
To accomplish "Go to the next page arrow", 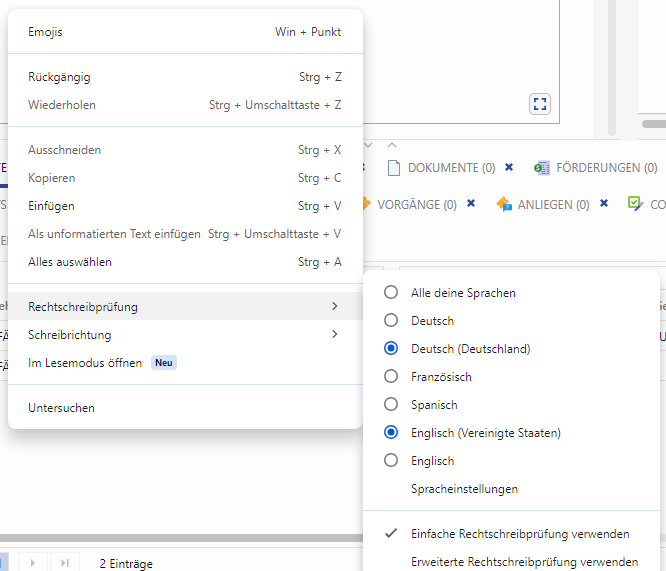I will point(33,563).
